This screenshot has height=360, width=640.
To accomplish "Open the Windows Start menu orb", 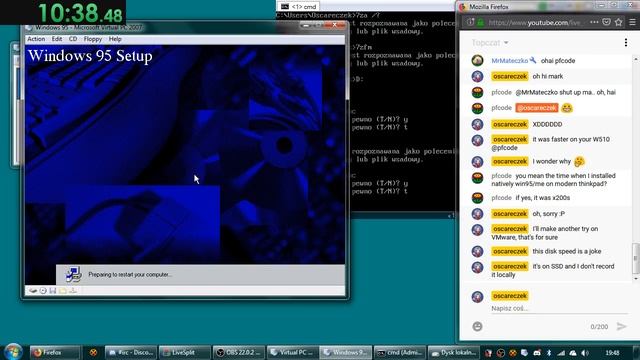I will point(13,352).
